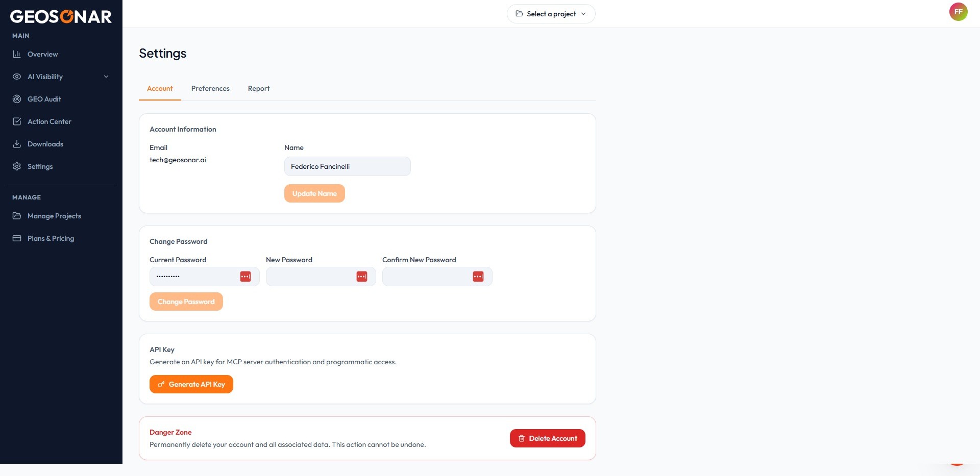Click the Downloads arrow icon
Image resolution: width=980 pixels, height=476 pixels.
coord(17,144)
